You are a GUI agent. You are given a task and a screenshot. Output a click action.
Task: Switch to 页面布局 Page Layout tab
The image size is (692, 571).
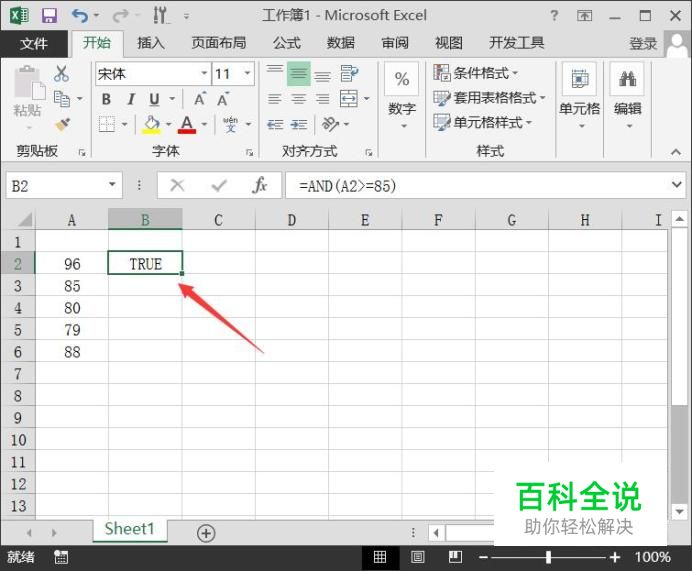[218, 43]
